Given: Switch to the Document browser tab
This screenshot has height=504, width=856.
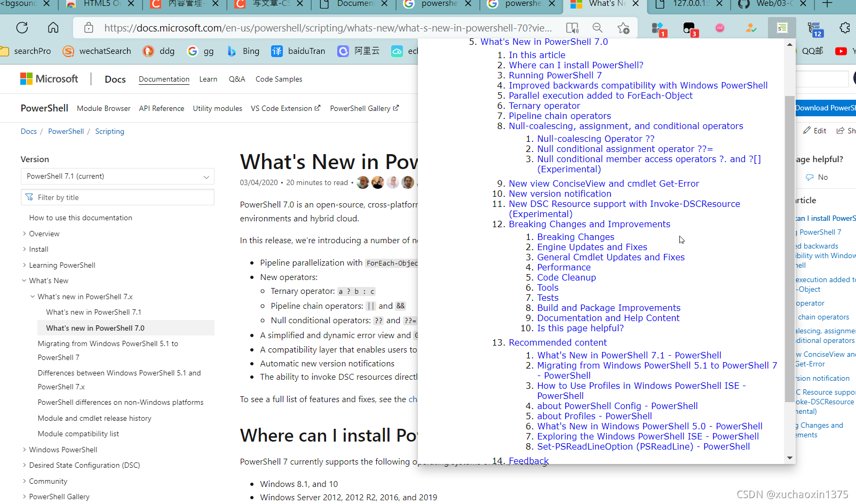Looking at the screenshot, I should (x=353, y=4).
